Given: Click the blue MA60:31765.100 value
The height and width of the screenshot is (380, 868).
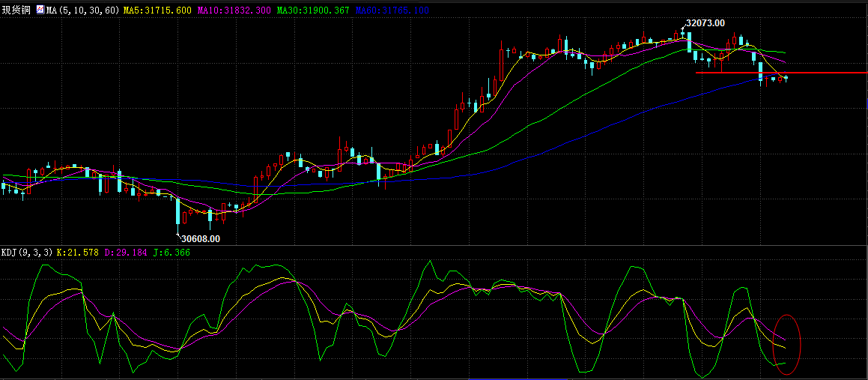Looking at the screenshot, I should (391, 10).
